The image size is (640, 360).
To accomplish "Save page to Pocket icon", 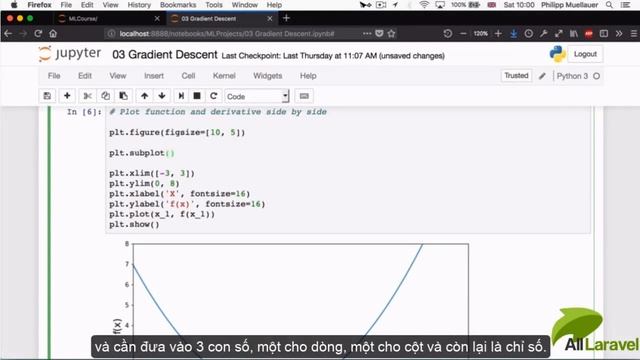I will coord(379,33).
